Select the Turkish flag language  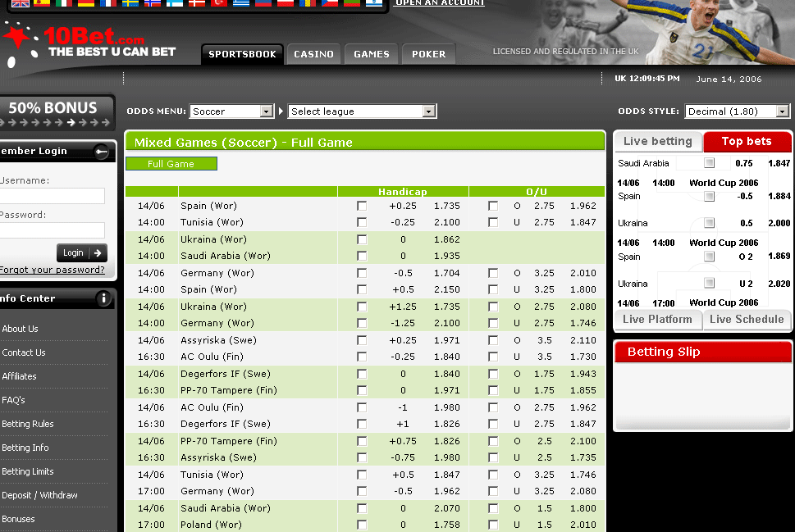pos(218,2)
